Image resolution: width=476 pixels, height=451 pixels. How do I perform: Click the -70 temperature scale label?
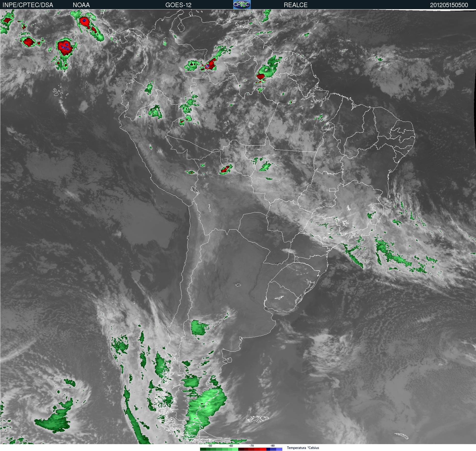click(x=251, y=446)
